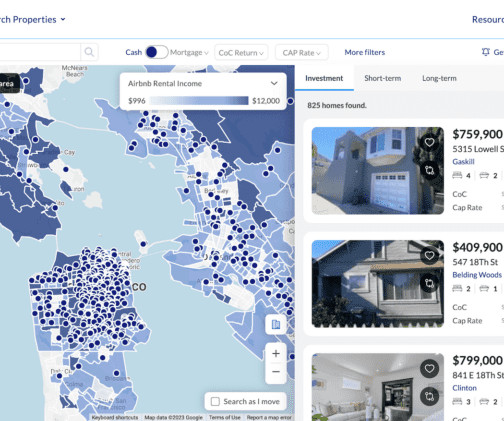Zoom out the map with minus button

pyautogui.click(x=276, y=372)
